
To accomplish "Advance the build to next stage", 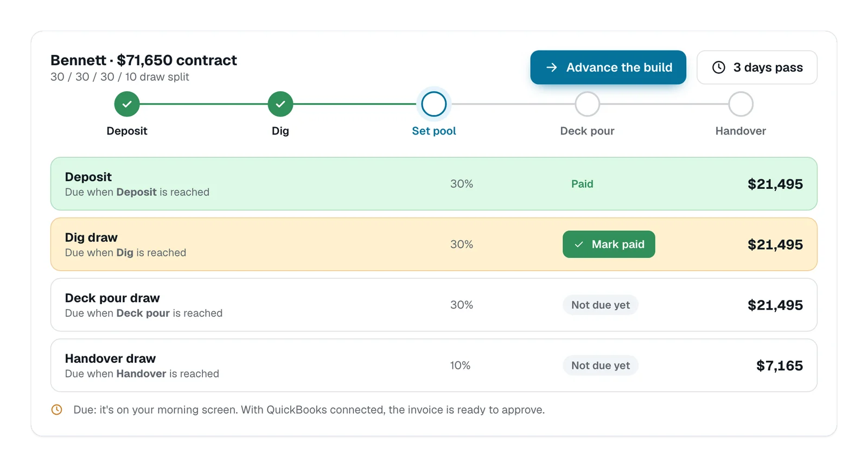I will click(608, 67).
